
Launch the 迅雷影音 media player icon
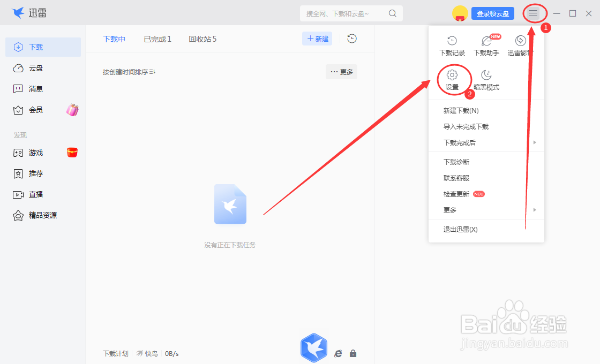pyautogui.click(x=520, y=41)
